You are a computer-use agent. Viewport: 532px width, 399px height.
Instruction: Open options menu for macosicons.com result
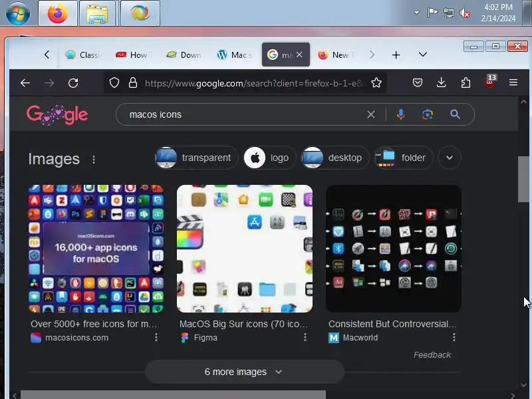[x=156, y=337]
